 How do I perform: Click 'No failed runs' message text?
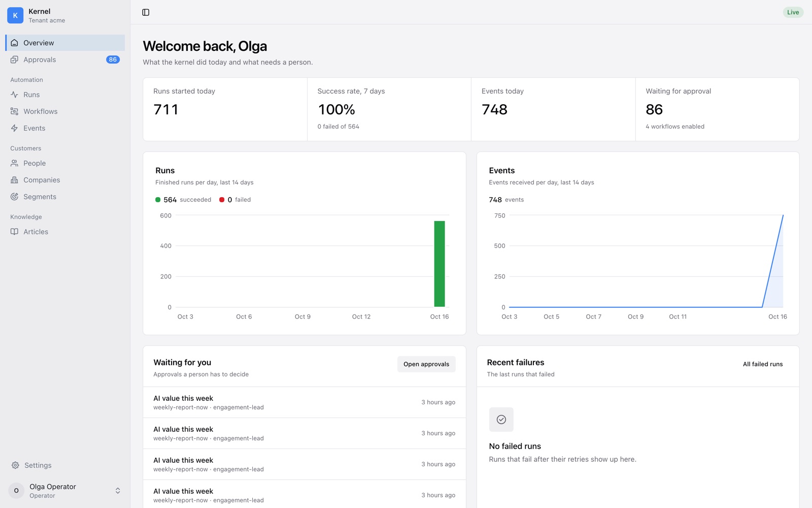[x=515, y=446]
